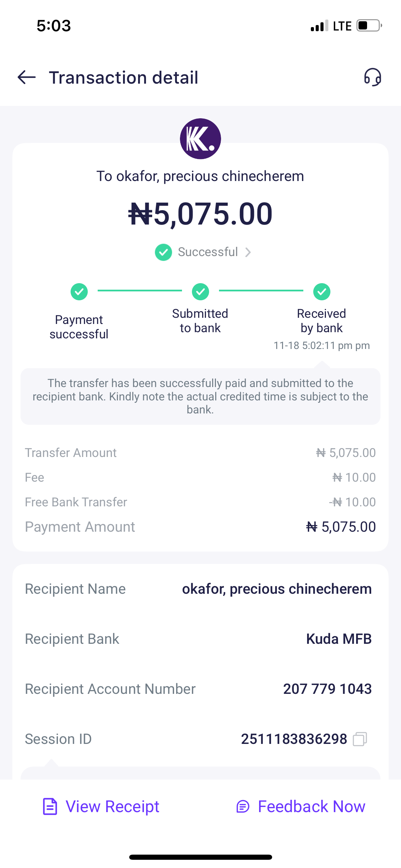Image resolution: width=401 pixels, height=868 pixels.
Task: Tap the Feedback Now chat icon
Action: (x=243, y=806)
